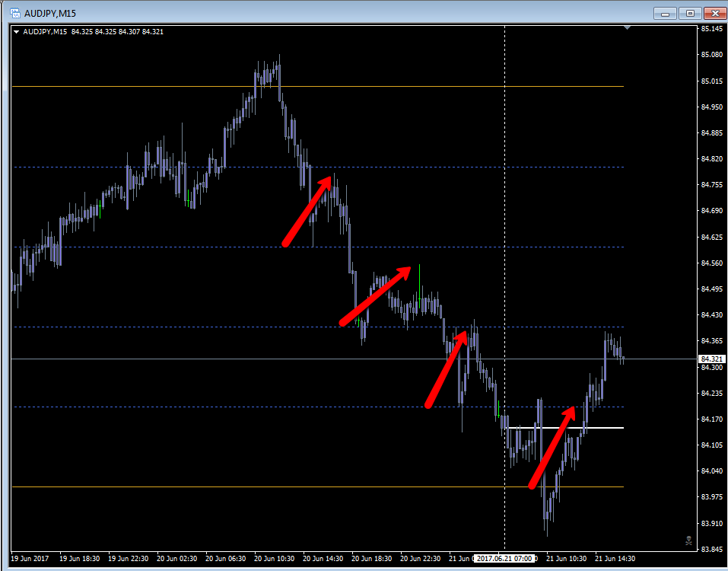The image size is (728, 571).
Task: Click the chart shift triangle marker at top
Action: pos(628,28)
